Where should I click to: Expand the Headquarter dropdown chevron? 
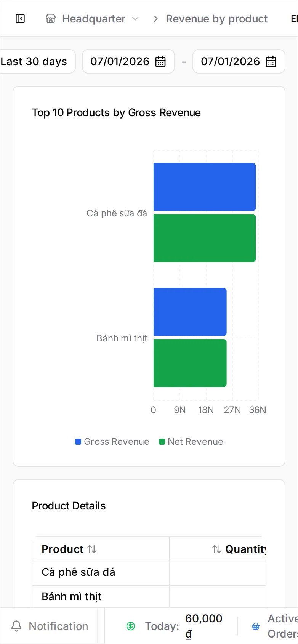click(135, 19)
